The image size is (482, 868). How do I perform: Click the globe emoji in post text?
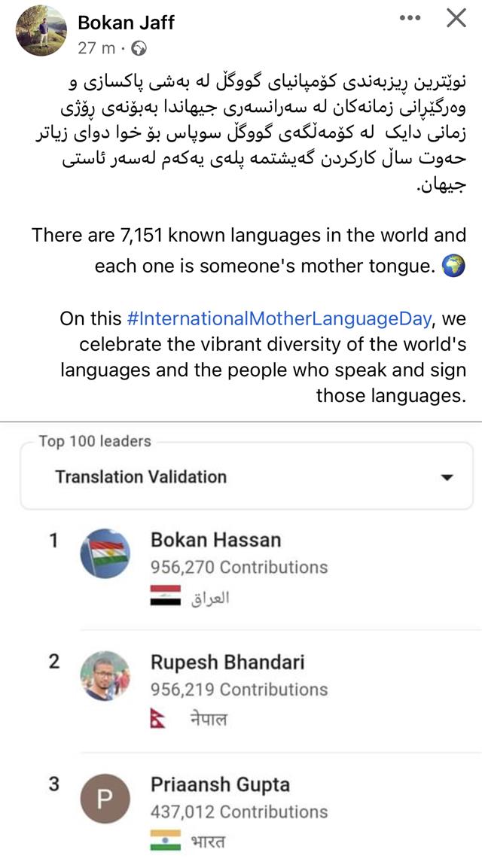pyautogui.click(x=455, y=266)
